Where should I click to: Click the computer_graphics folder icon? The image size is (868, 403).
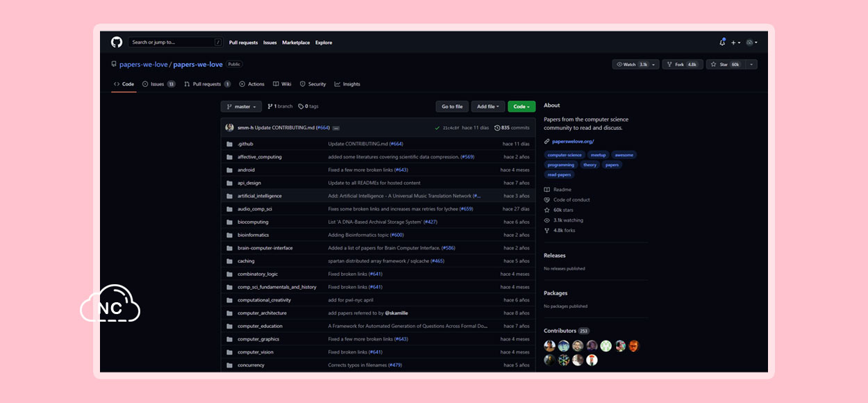point(230,339)
